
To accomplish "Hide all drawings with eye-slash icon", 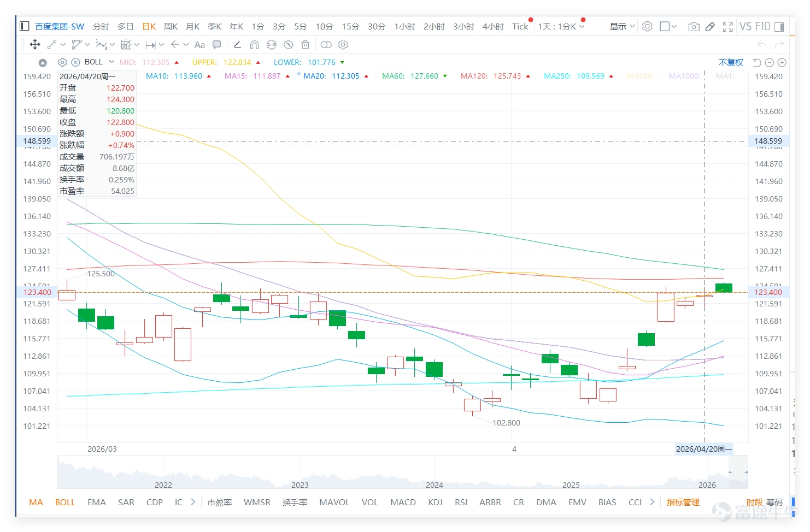I will tap(289, 45).
